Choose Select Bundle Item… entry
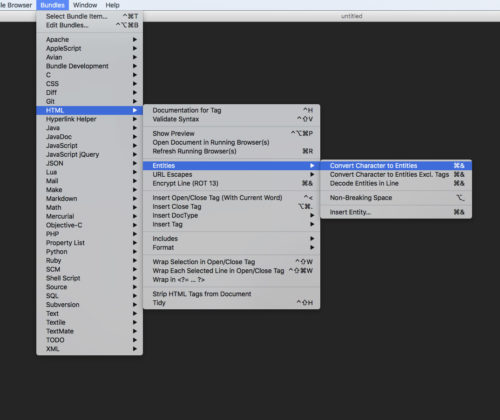The image size is (500, 420). point(89,16)
